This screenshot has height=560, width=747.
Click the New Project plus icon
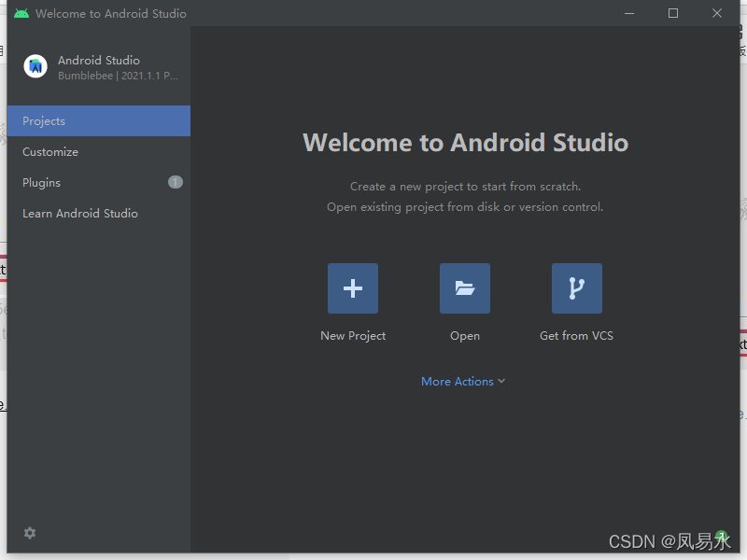pyautogui.click(x=353, y=288)
